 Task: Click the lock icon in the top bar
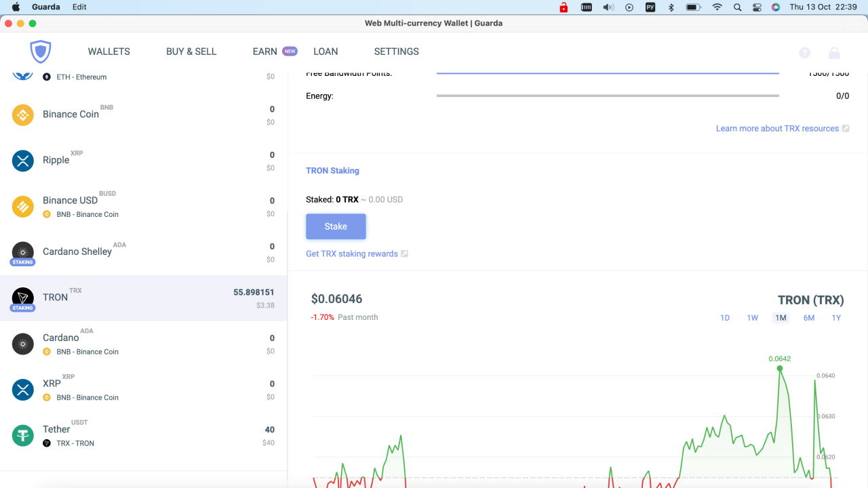pyautogui.click(x=834, y=52)
